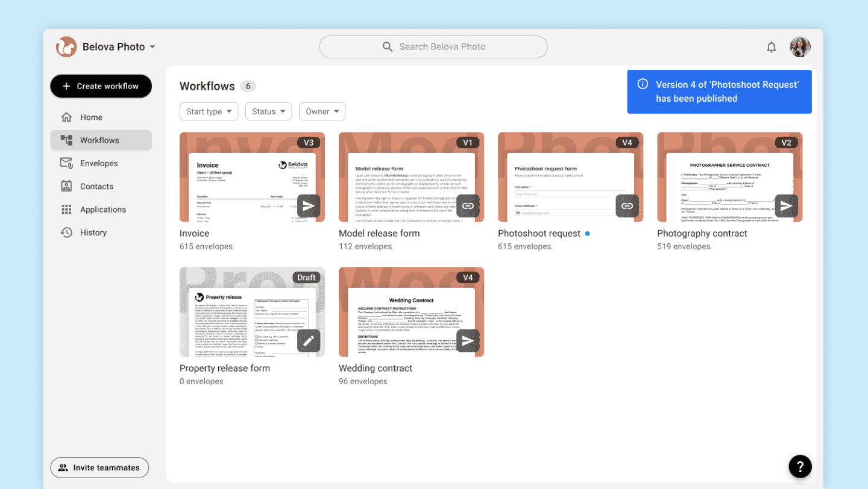This screenshot has width=868, height=489.
Task: Click the link icon on Model release form
Action: point(468,206)
